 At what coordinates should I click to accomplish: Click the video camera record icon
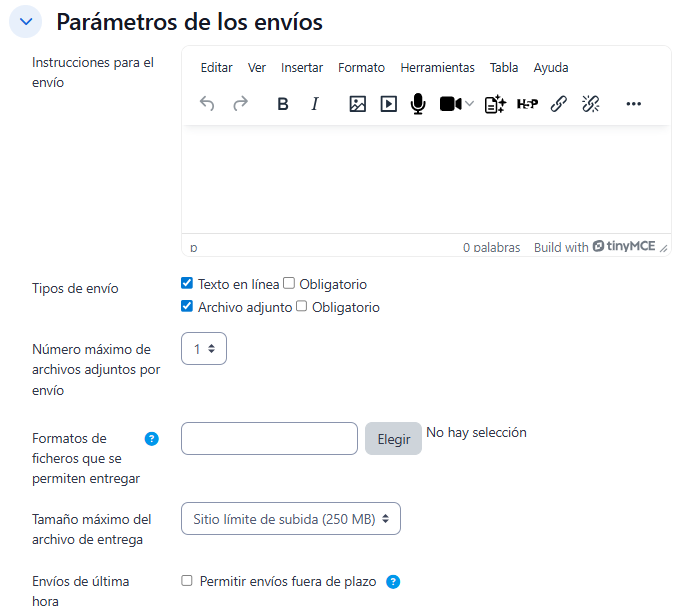pyautogui.click(x=450, y=104)
